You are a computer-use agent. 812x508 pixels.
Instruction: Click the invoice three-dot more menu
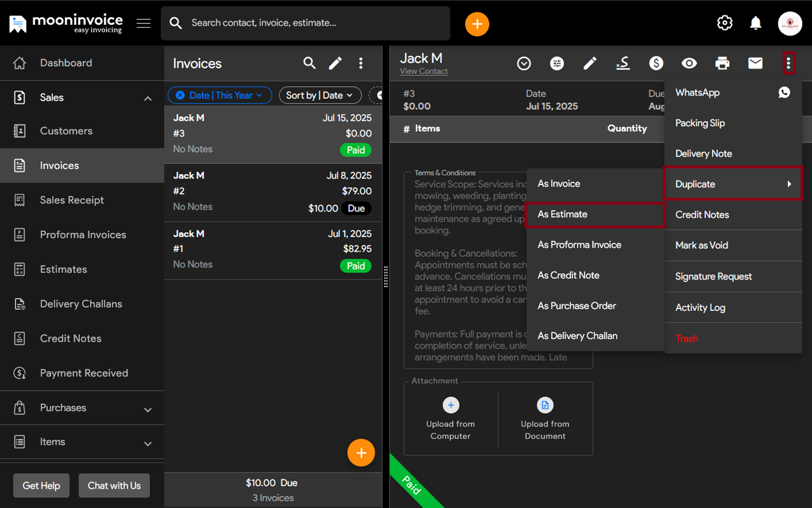coord(788,63)
